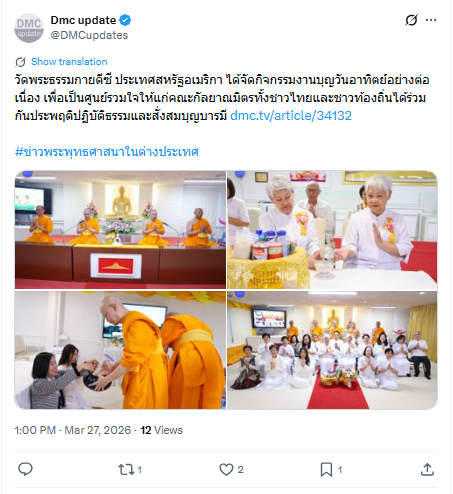Open the Thai hashtag about Buddhism news
This screenshot has width=453, height=494.
107,152
